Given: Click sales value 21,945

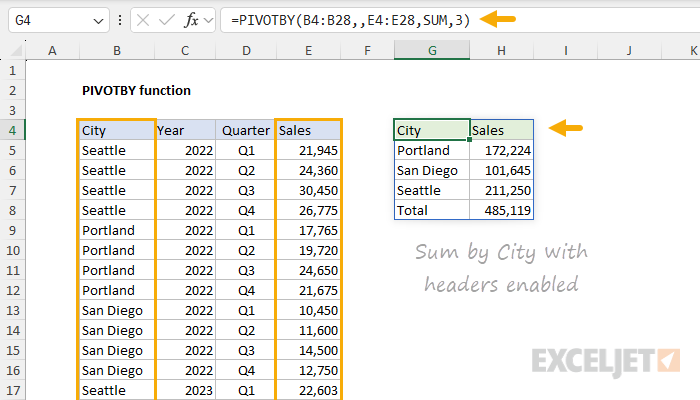Looking at the screenshot, I should coord(308,150).
